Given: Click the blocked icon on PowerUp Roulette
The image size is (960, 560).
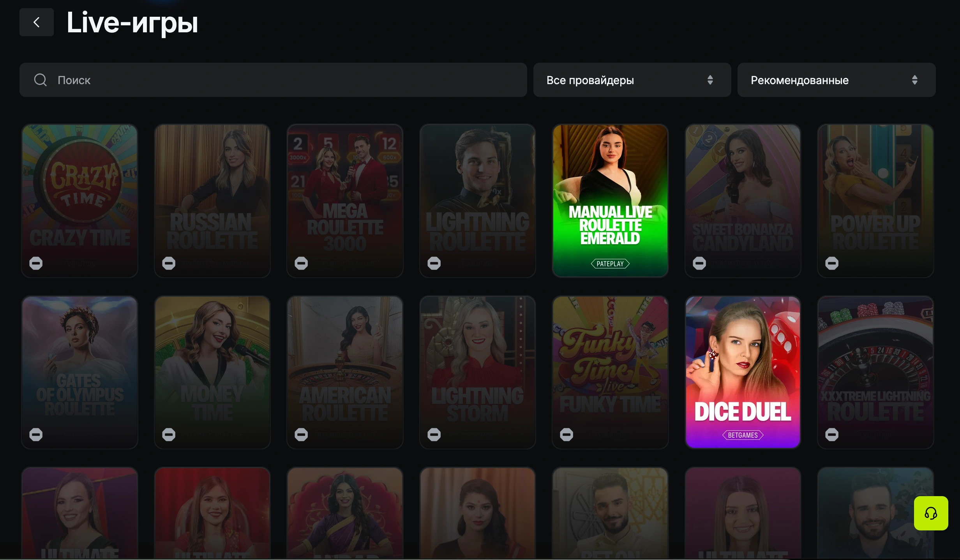Looking at the screenshot, I should (x=832, y=263).
